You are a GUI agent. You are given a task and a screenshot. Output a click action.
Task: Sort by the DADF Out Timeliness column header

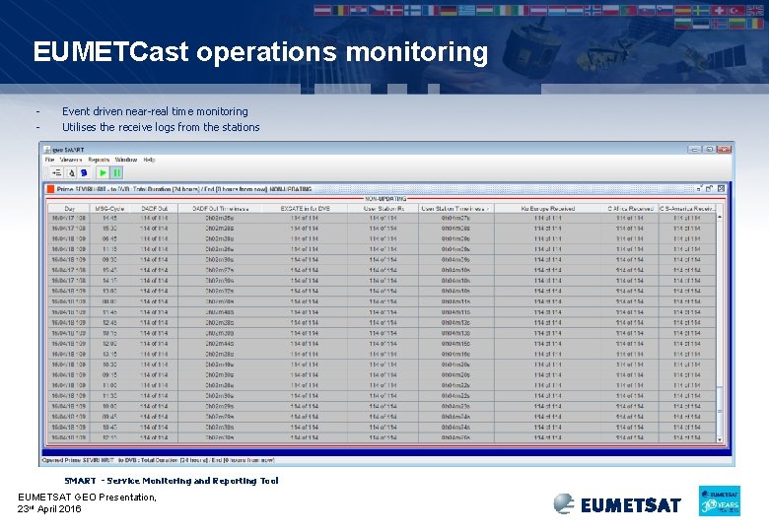pos(220,209)
